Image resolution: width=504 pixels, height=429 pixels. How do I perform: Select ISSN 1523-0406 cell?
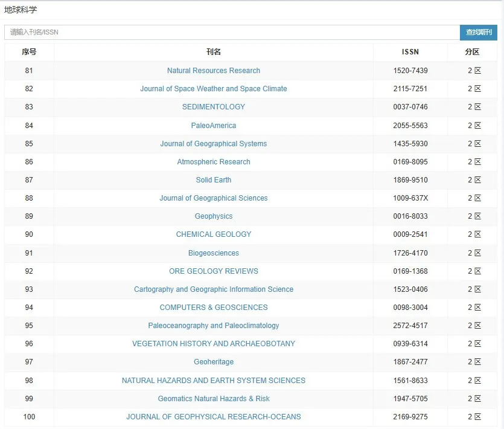point(410,289)
